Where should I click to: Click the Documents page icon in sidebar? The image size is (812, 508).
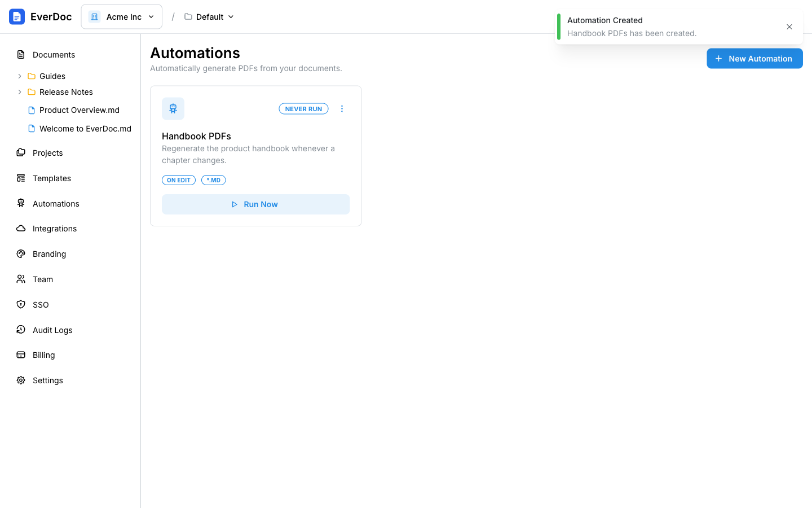click(x=21, y=55)
